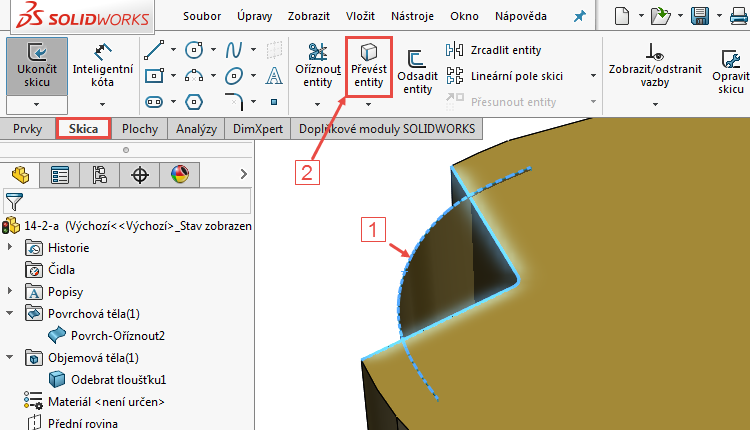Screen dimensions: 750x430
Task: Open the Nápověda menu
Action: [521, 16]
